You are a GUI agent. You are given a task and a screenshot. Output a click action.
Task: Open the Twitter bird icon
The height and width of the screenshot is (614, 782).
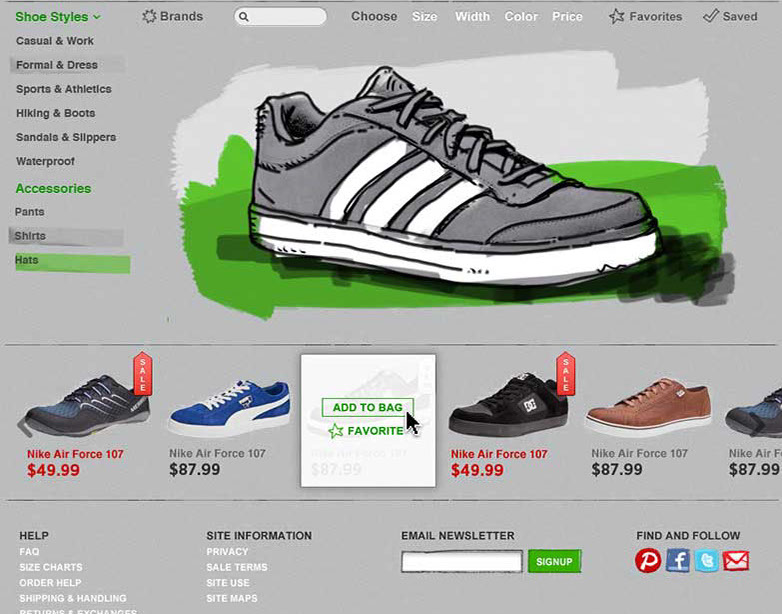(707, 561)
